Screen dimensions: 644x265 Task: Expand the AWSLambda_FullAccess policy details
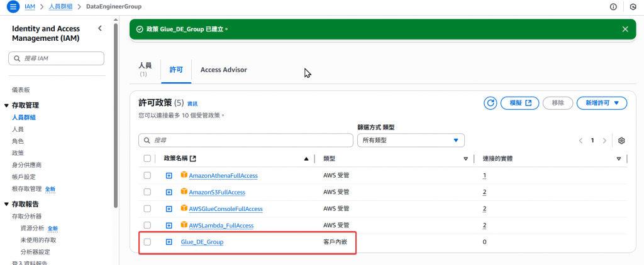169,225
